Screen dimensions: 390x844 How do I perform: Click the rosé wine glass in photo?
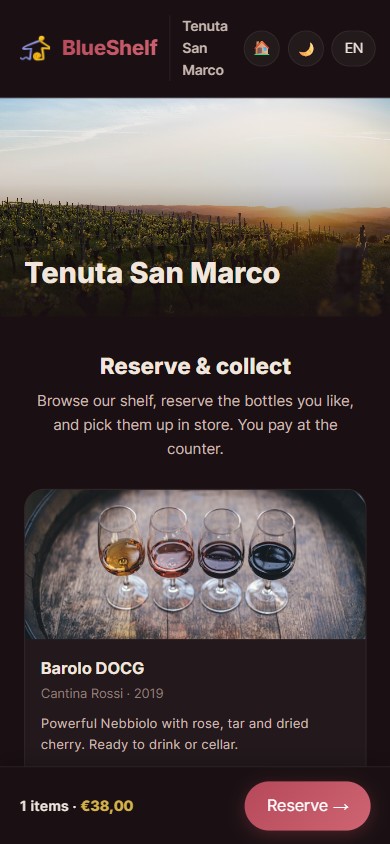[172, 559]
